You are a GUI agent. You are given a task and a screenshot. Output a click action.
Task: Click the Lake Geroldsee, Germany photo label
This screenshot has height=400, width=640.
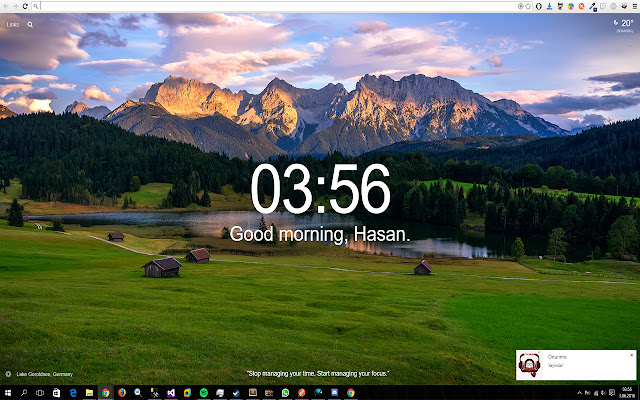point(45,374)
